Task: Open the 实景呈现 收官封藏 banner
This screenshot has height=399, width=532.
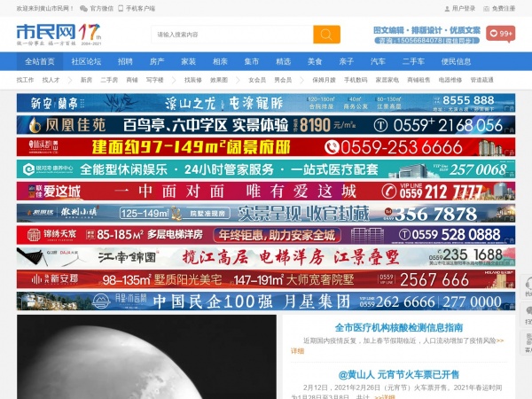Action: coord(266,213)
